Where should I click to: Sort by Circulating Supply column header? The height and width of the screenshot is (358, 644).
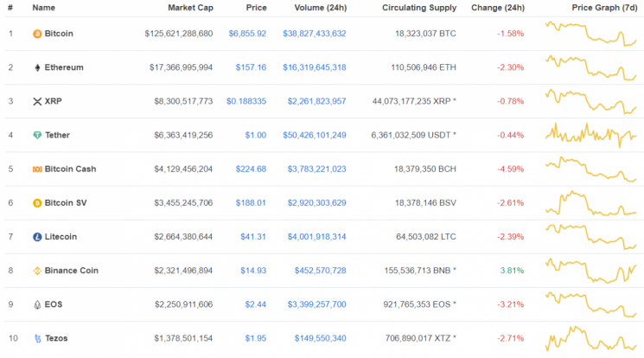pyautogui.click(x=419, y=8)
